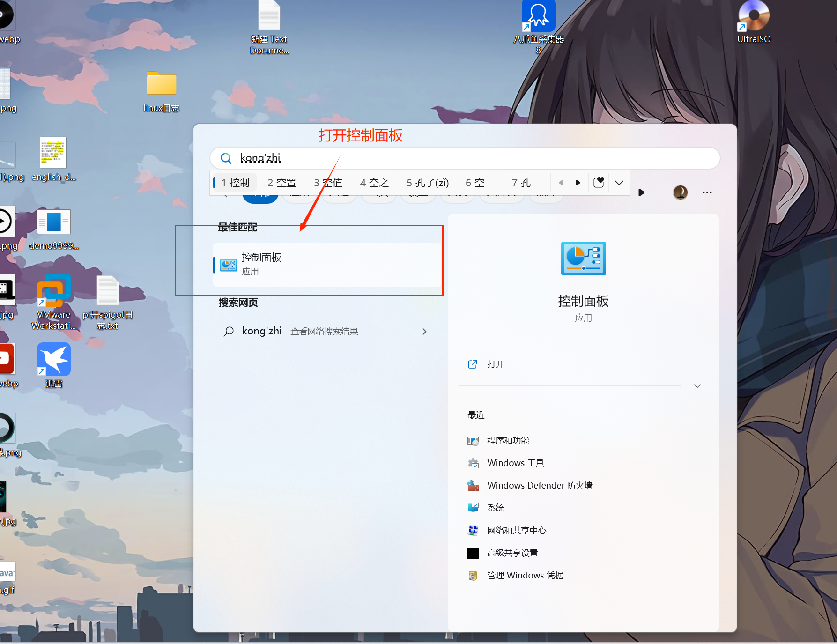Viewport: 837px width, 644px height.
Task: Click the Defender firewall brick icon
Action: pyautogui.click(x=473, y=486)
